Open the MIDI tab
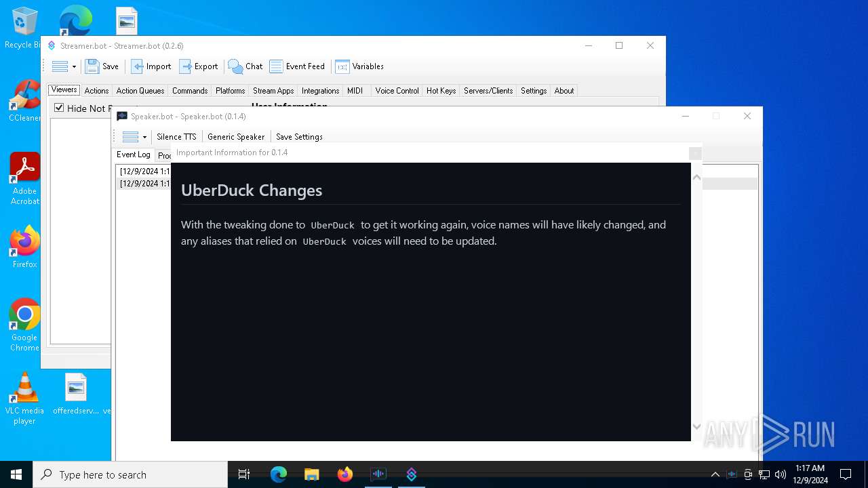 pos(355,91)
